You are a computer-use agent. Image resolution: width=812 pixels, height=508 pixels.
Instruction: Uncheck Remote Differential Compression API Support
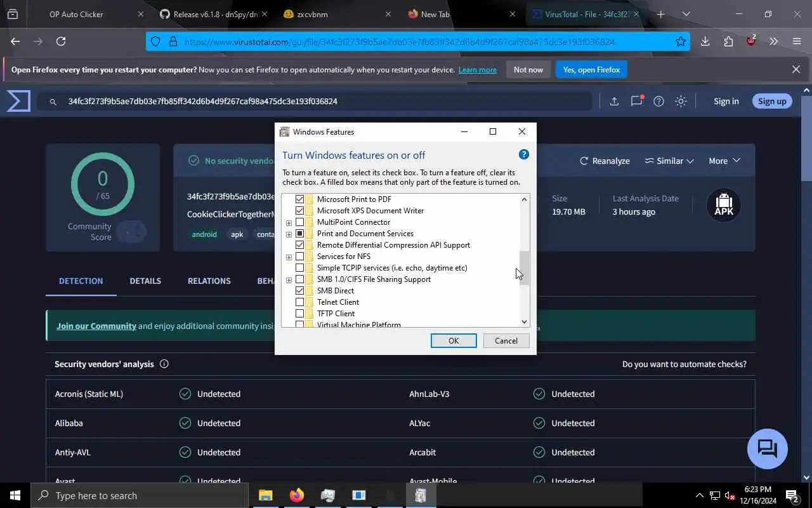pyautogui.click(x=300, y=245)
